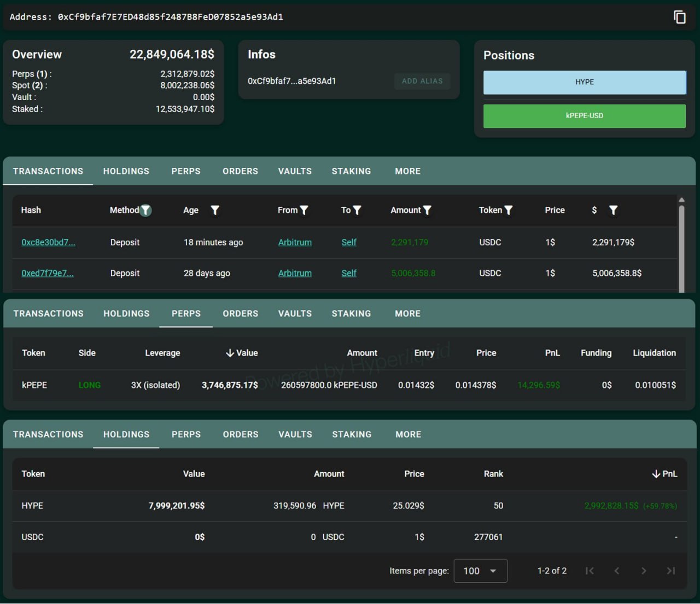Click the Staked 12,533,947.10$ value
The image size is (700, 604).
coord(185,109)
